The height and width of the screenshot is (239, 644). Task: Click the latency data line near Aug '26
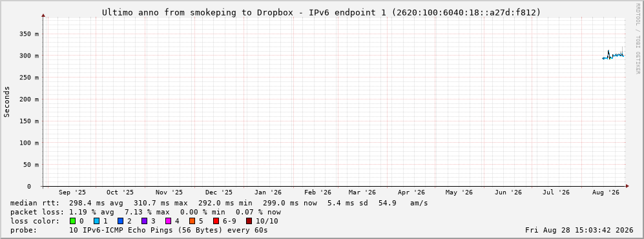[614, 56]
